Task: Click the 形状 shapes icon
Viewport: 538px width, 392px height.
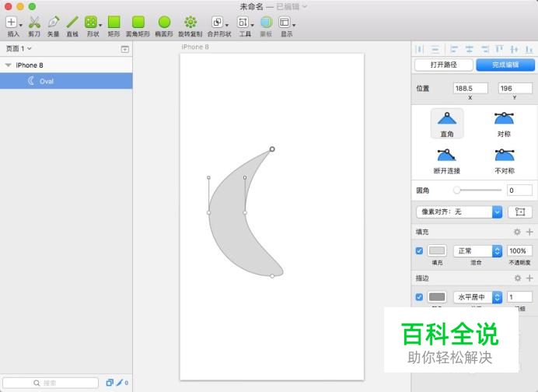Action: 91,23
